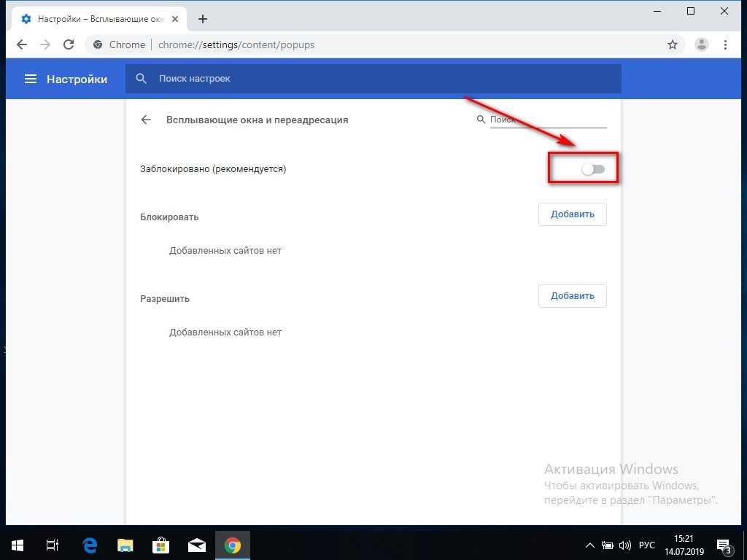
Task: Click the address bar URL chrome://settings/content/popups
Action: (x=236, y=44)
